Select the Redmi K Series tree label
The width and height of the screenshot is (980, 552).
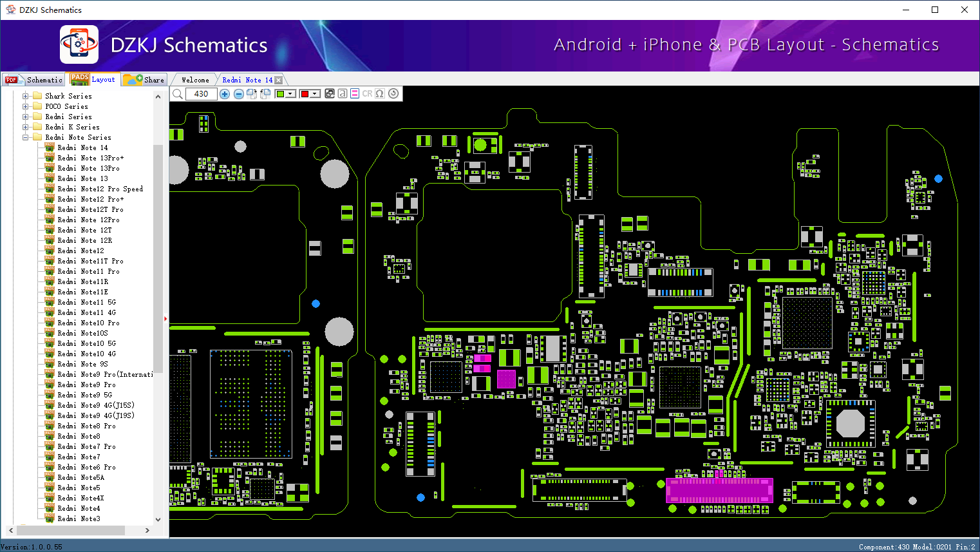coord(72,127)
